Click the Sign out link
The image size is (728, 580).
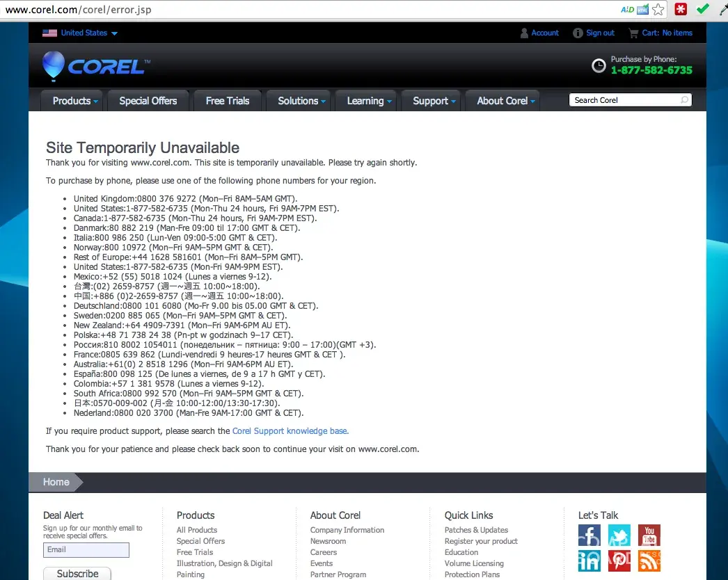pos(601,33)
